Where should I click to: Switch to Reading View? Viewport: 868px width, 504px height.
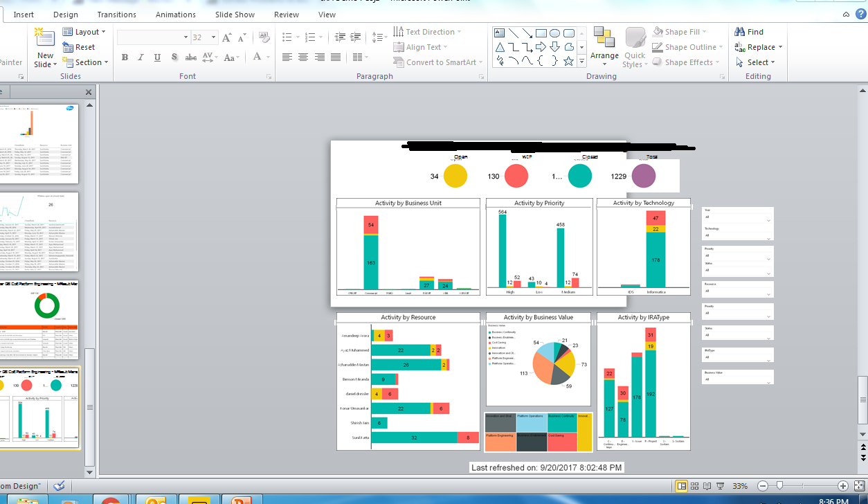click(707, 486)
